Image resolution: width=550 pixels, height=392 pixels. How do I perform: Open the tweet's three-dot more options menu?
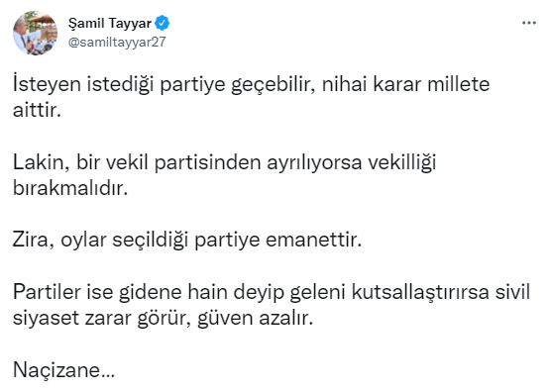click(529, 23)
